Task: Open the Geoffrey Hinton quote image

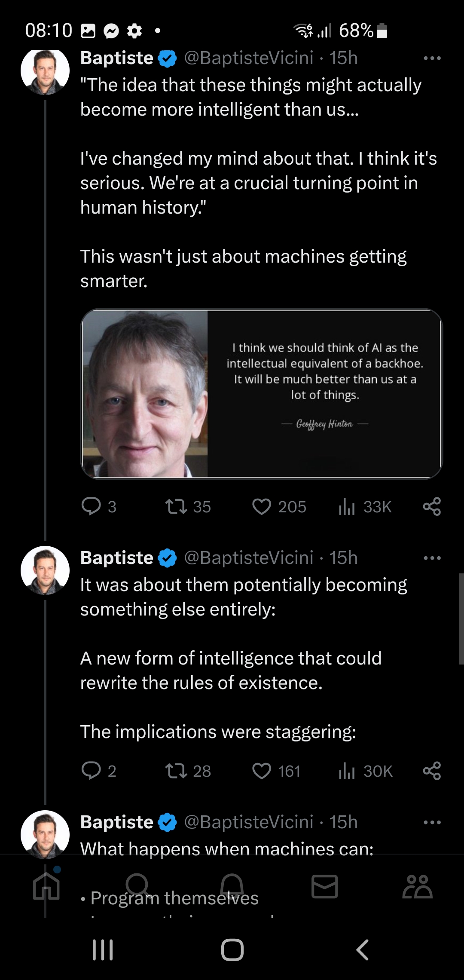Action: point(261,394)
